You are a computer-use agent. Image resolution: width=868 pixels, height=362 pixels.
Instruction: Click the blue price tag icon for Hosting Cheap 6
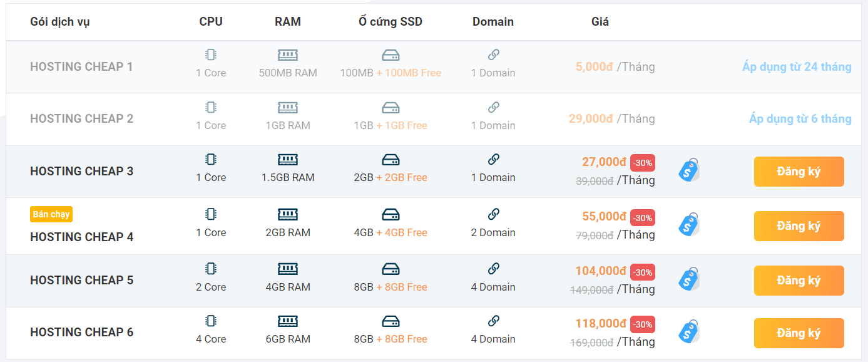tap(689, 331)
